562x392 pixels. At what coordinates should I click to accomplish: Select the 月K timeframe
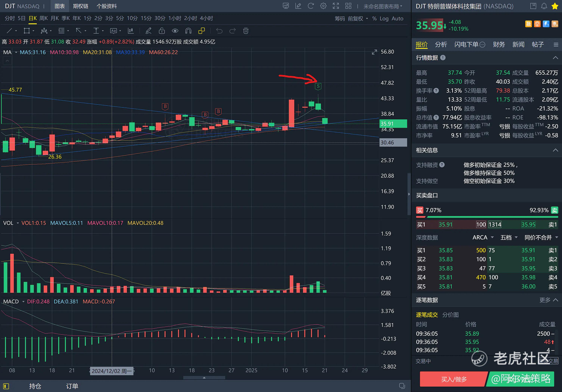point(55,18)
